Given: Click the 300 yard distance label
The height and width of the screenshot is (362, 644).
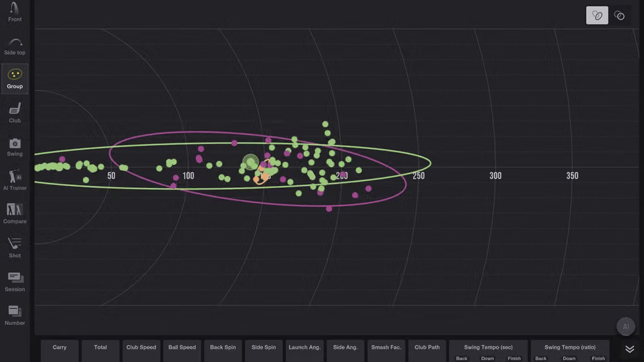Looking at the screenshot, I should [496, 176].
